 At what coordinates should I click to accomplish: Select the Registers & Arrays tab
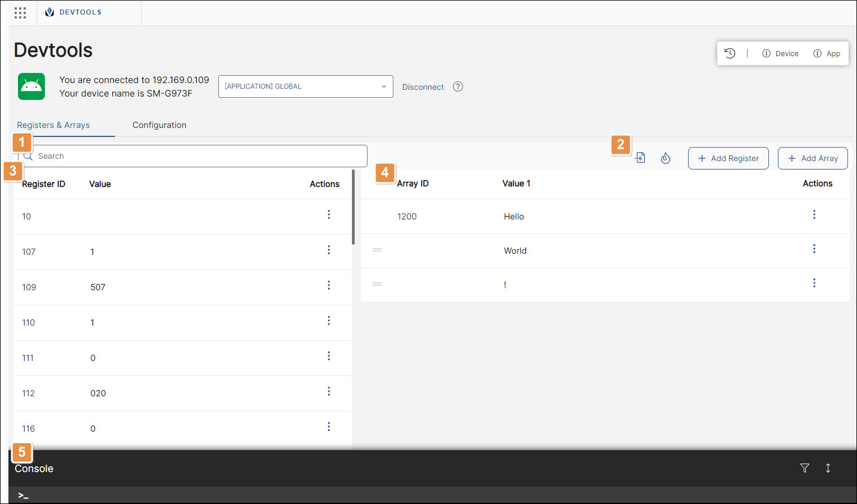pyautogui.click(x=53, y=125)
